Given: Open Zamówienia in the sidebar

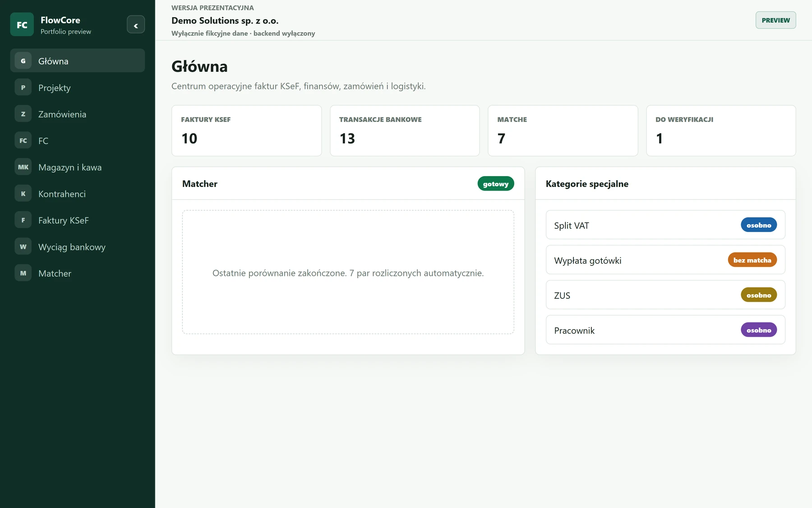Looking at the screenshot, I should [x=78, y=114].
